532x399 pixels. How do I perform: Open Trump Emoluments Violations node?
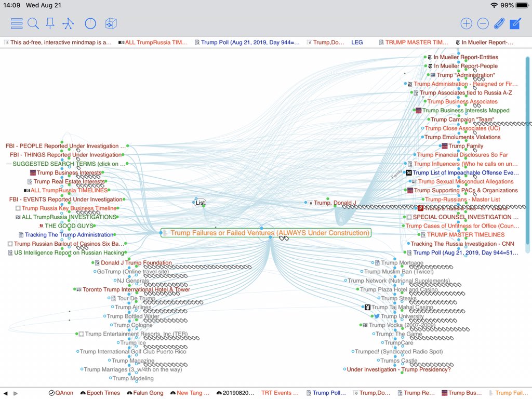click(x=462, y=137)
